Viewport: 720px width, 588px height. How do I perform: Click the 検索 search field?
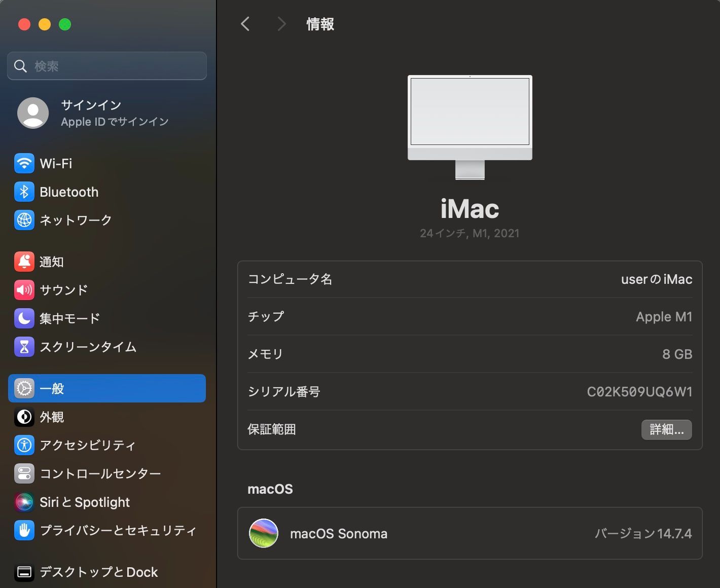[x=107, y=66]
